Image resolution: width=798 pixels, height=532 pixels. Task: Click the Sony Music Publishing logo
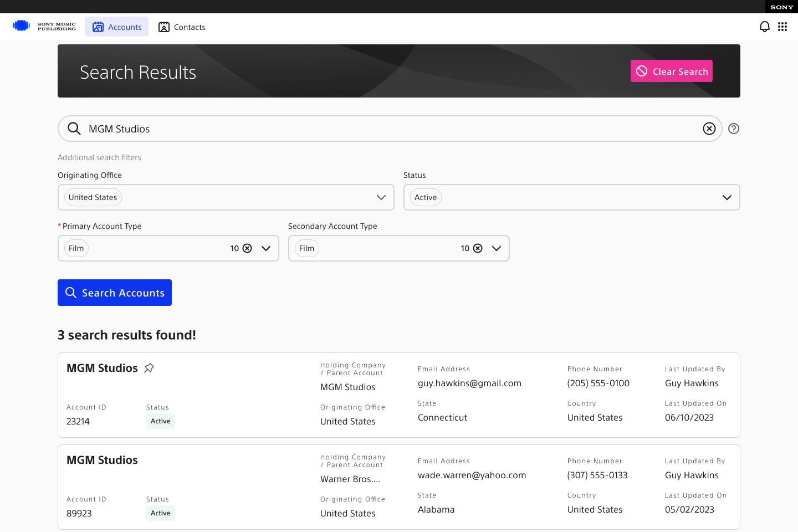point(44,26)
